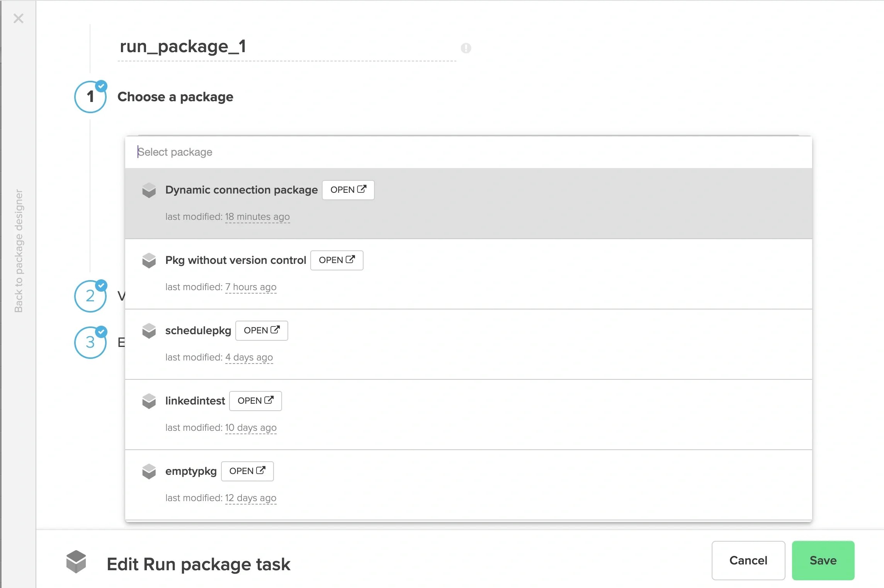Screen dimensions: 884x588
Task: Click the package icon beside schedulepkg
Action: (149, 330)
